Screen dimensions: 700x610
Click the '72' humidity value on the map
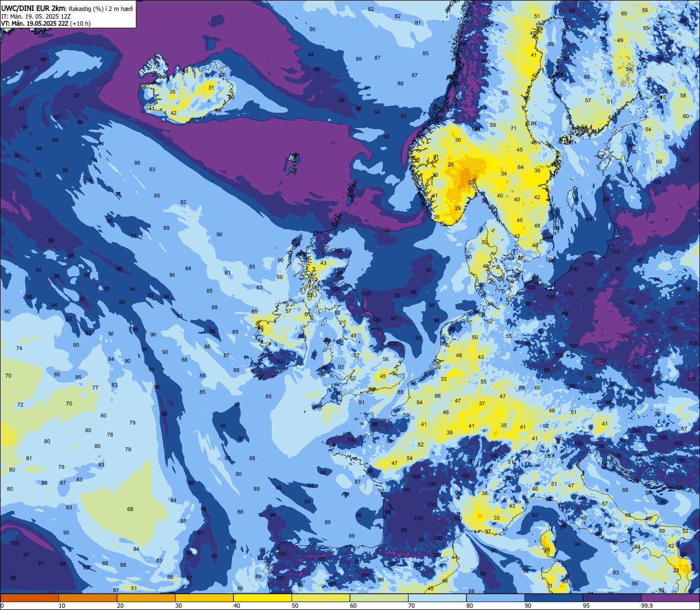point(20,405)
